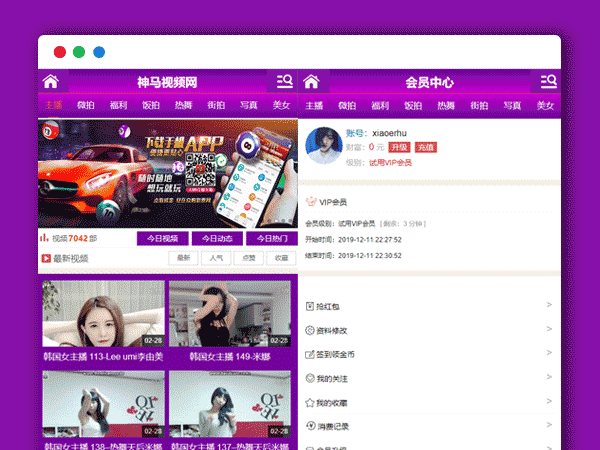Expand the 消费记录 row chevron
Screen dimensions: 600x450
[549, 426]
